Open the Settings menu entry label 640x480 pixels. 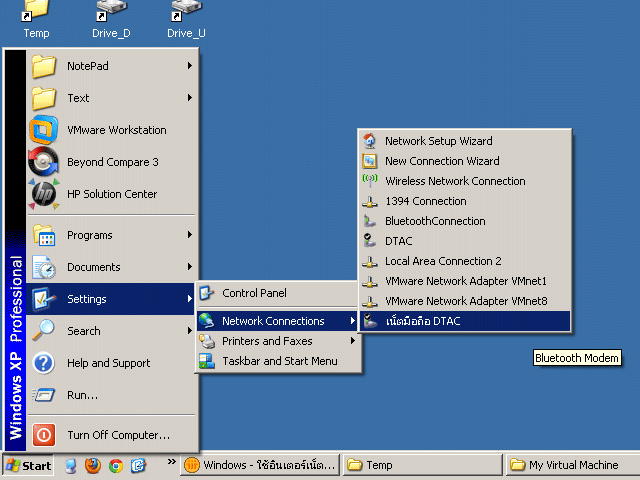click(x=87, y=299)
